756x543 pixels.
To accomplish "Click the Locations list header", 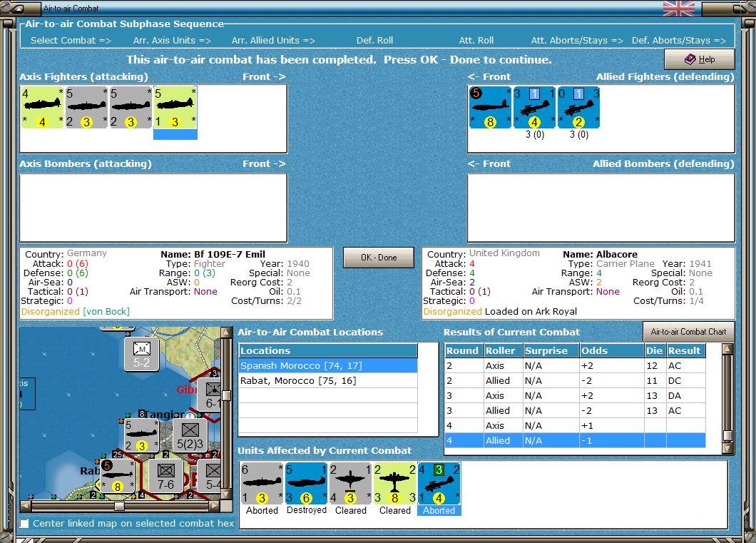I will coord(328,350).
